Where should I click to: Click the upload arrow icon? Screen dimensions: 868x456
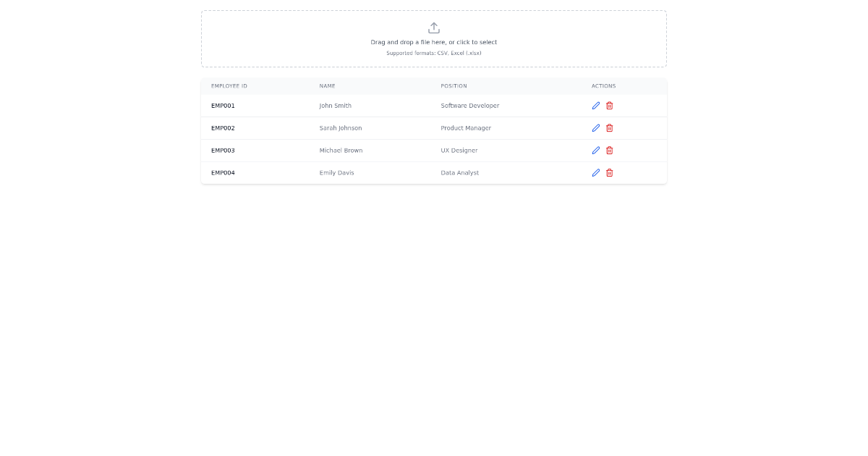click(434, 28)
